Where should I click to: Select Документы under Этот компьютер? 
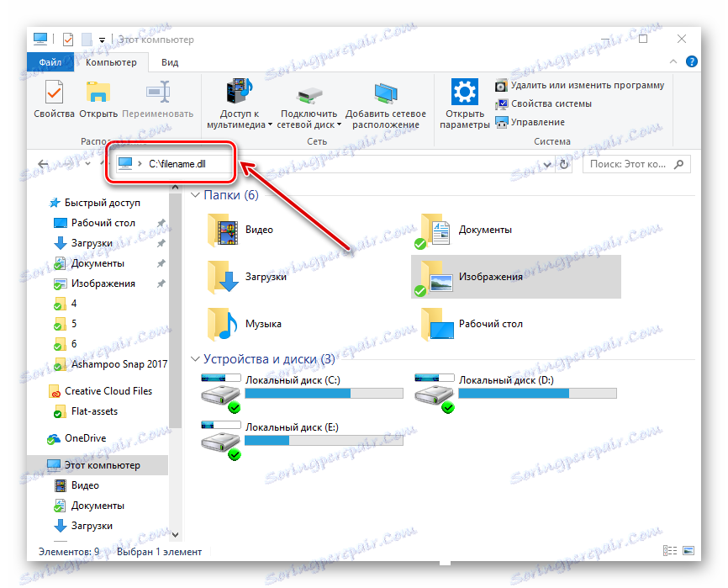(89, 506)
